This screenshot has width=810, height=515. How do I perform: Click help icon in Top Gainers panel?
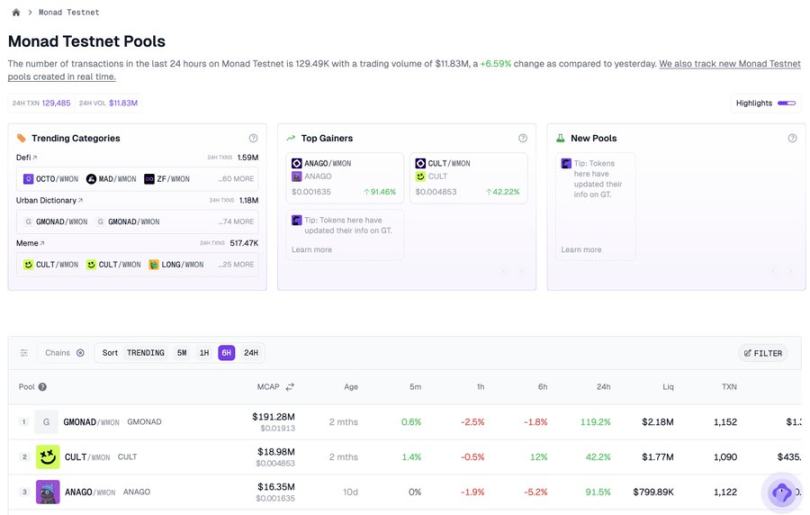click(523, 138)
